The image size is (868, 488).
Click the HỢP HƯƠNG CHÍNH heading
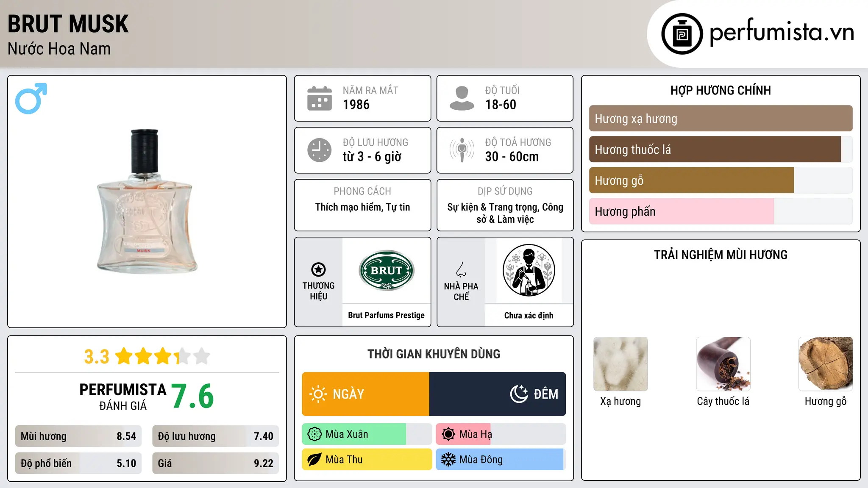[721, 90]
